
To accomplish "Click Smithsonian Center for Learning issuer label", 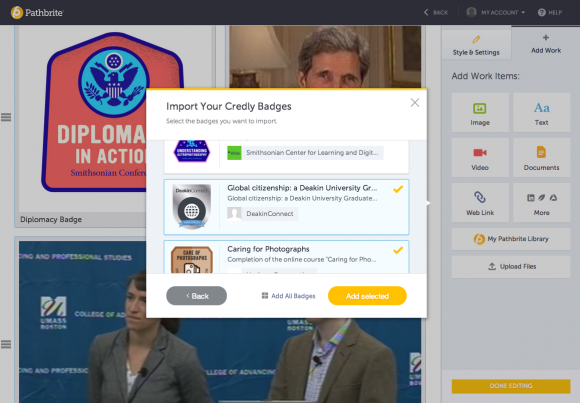I will 305,153.
